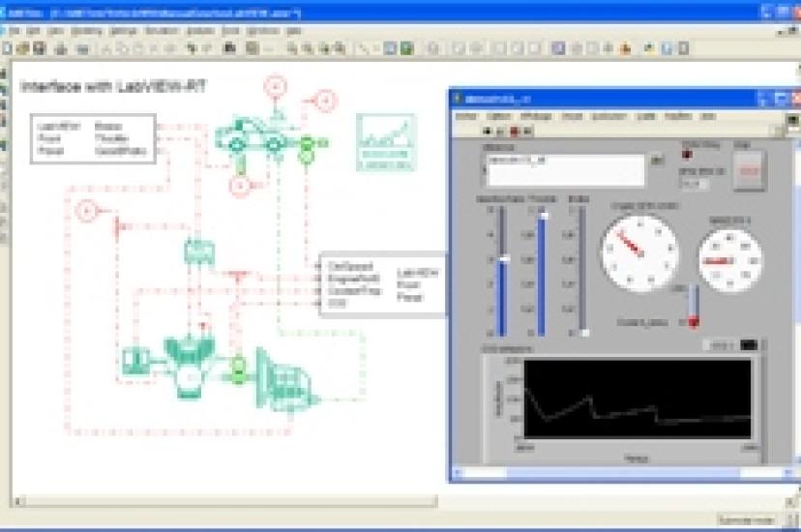Open the first menu in the LabVIEW window
Viewport: 801px width, 532px height.
466,116
